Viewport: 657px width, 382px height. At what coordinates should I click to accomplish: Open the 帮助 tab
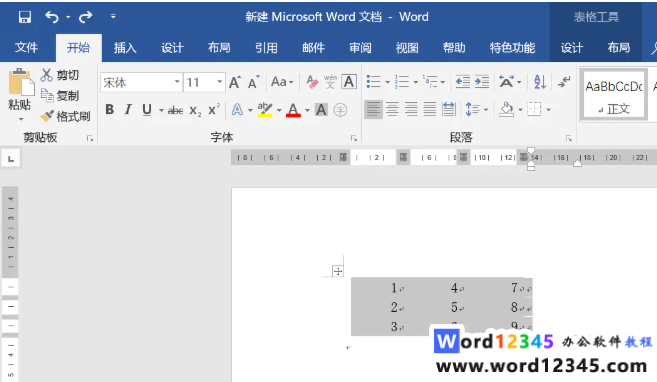tap(454, 48)
